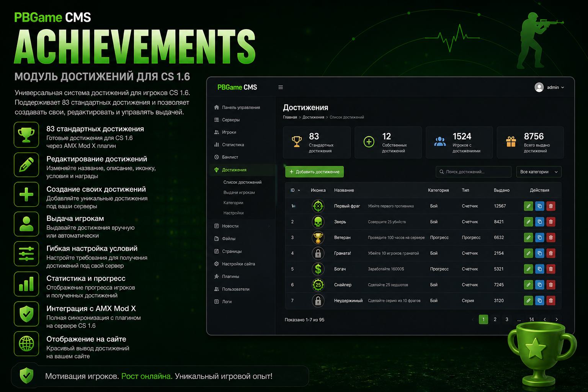The height and width of the screenshot is (392, 588).
Task: Jump to pagination page 14
Action: tap(531, 319)
